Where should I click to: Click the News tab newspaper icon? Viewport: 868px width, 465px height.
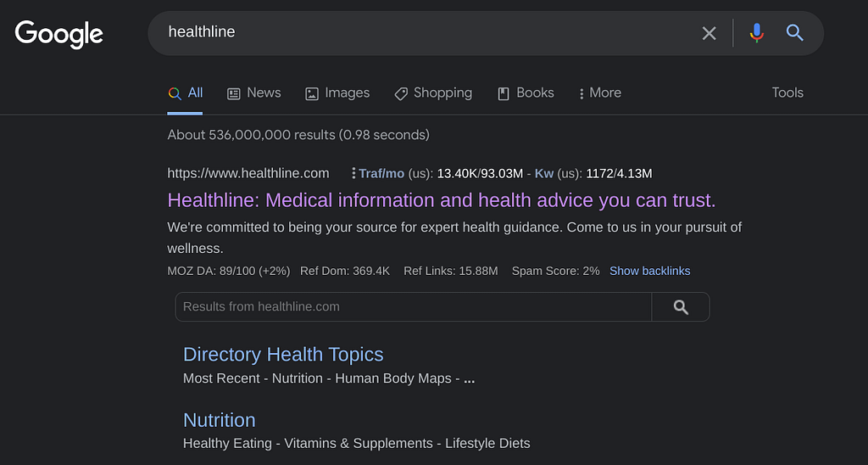(x=234, y=93)
